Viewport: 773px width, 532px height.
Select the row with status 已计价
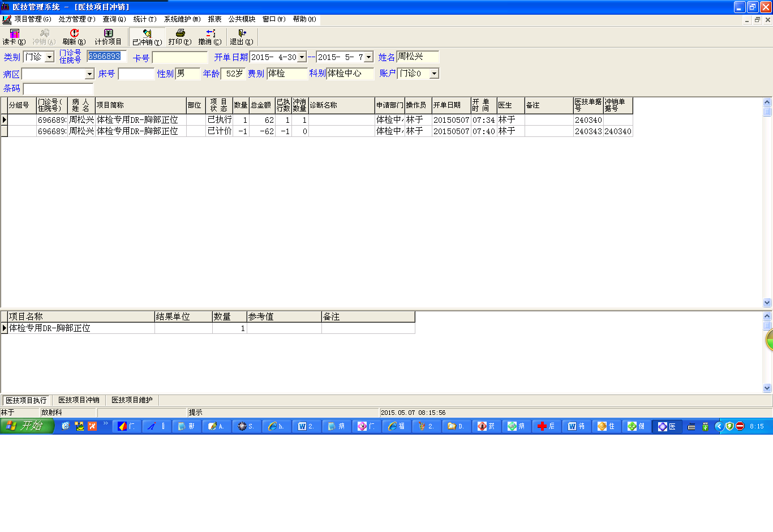(x=317, y=131)
